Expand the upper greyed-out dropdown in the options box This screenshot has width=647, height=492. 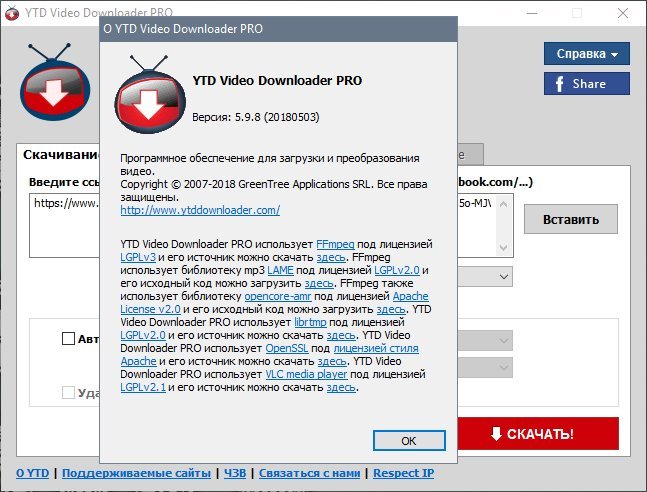coord(503,341)
